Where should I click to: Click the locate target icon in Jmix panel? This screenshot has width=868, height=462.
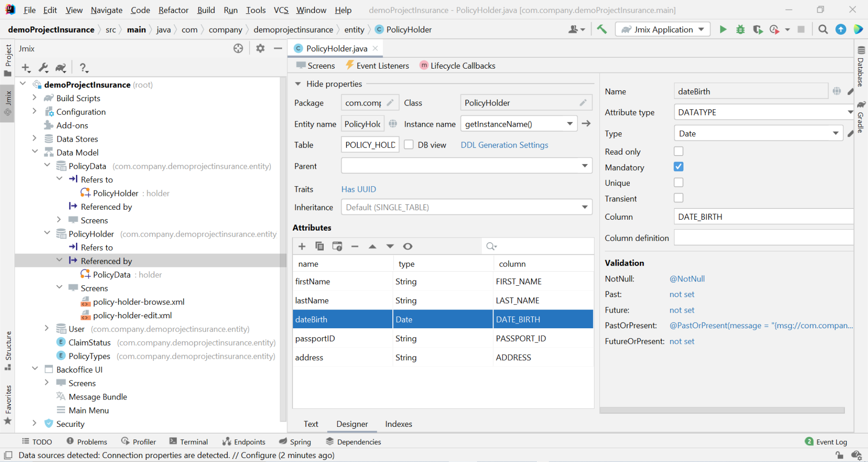238,49
